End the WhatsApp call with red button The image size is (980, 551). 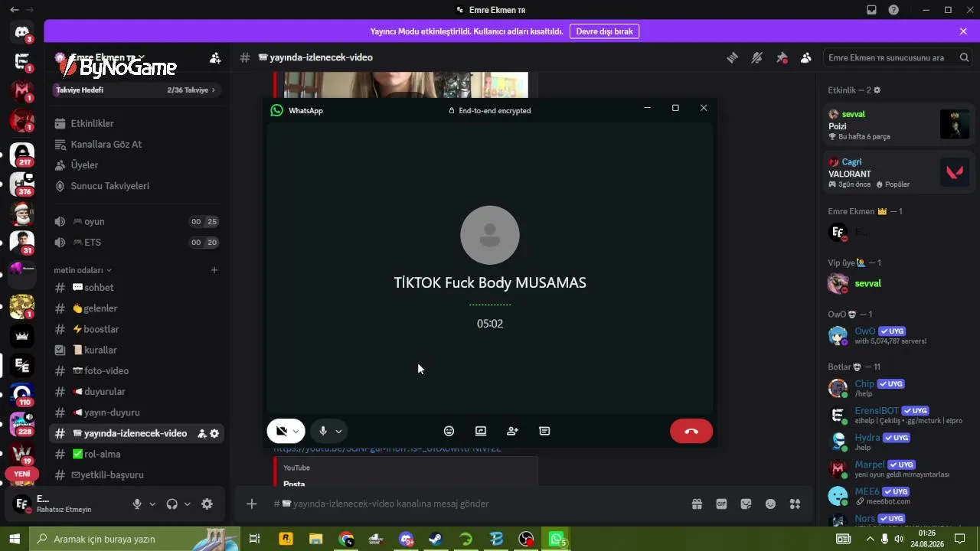click(691, 431)
